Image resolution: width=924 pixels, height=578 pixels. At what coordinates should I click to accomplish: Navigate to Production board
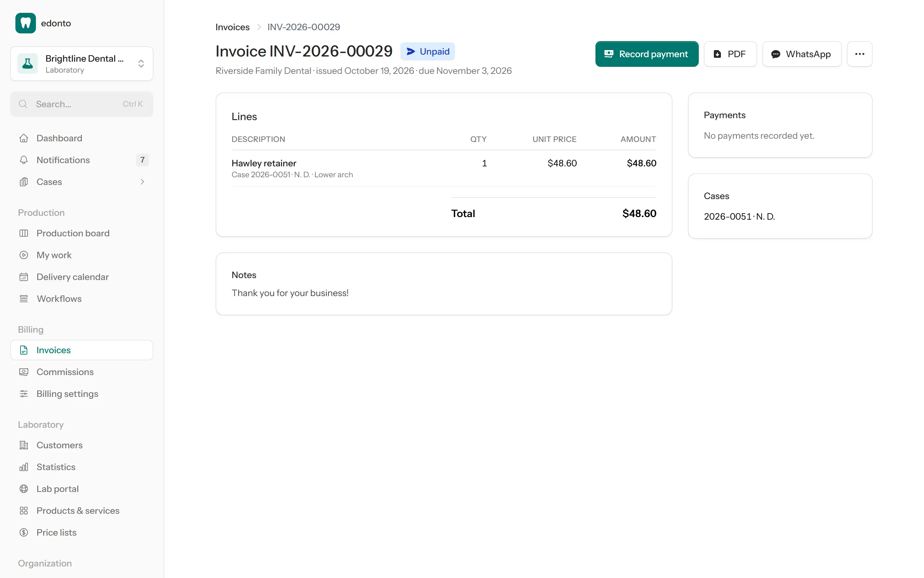[x=82, y=233]
